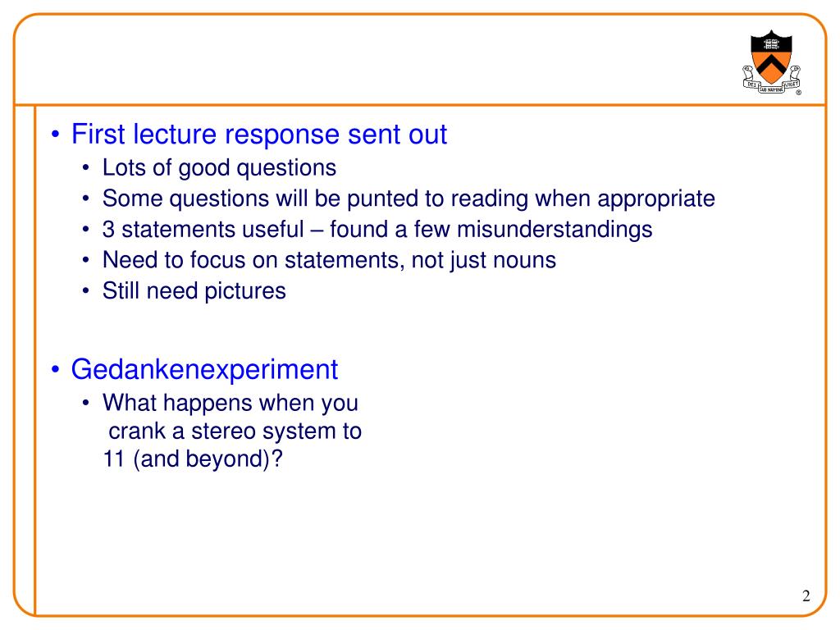Screen dimensions: 840x630
Task: Click the registered trademark symbol by the shield
Action: tap(798, 93)
